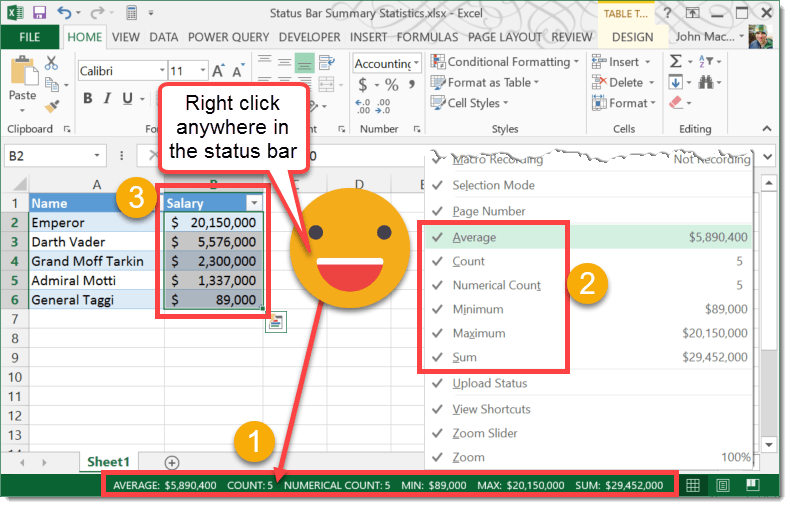This screenshot has height=507, width=790.
Task: Open the Name Box dropdown arrow
Action: click(x=97, y=156)
